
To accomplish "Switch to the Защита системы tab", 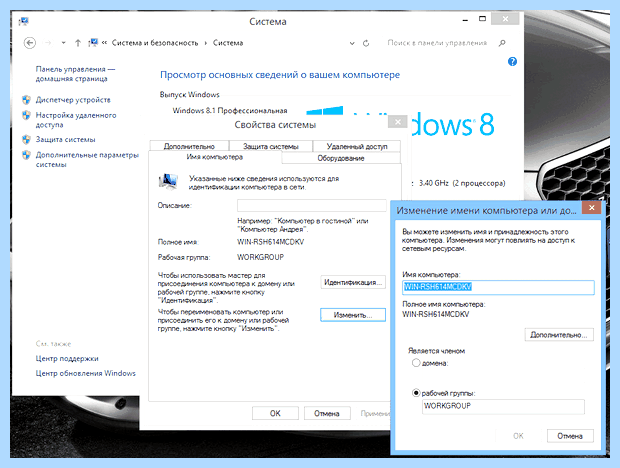I will [x=271, y=146].
